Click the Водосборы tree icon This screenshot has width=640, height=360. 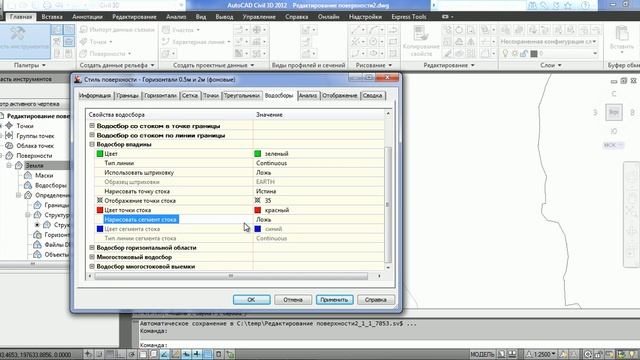click(28, 185)
